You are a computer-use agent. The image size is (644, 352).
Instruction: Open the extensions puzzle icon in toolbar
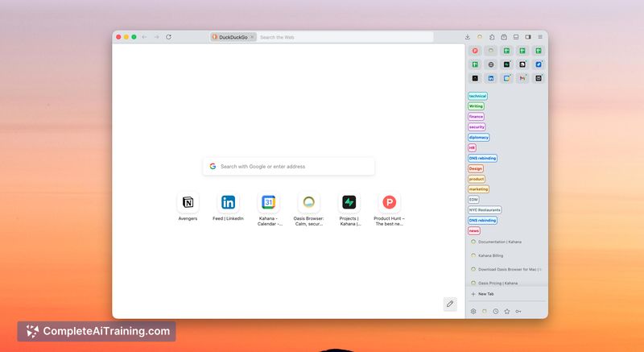(492, 37)
